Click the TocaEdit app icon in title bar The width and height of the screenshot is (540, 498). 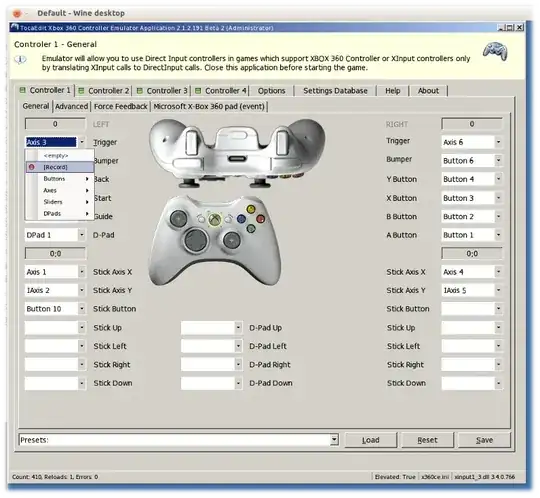click(x=14, y=27)
